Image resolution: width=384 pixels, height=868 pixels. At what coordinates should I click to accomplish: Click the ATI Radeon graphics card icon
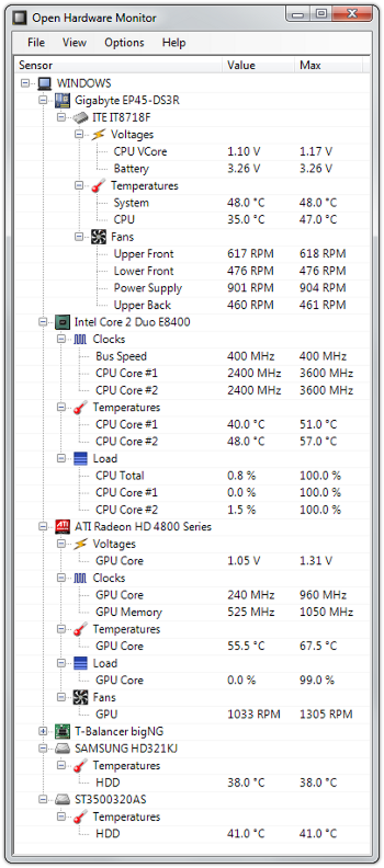click(62, 527)
